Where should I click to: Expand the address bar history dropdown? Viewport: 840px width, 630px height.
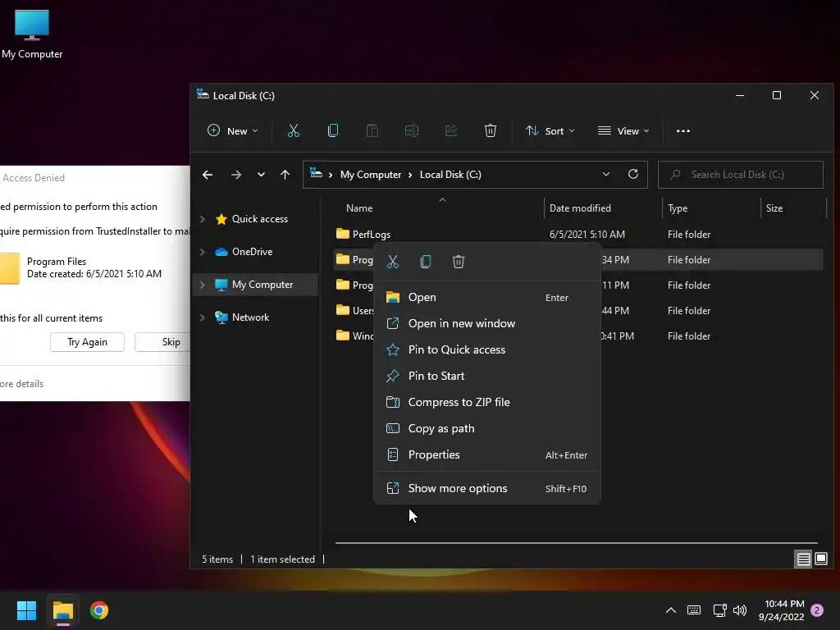pyautogui.click(x=606, y=174)
